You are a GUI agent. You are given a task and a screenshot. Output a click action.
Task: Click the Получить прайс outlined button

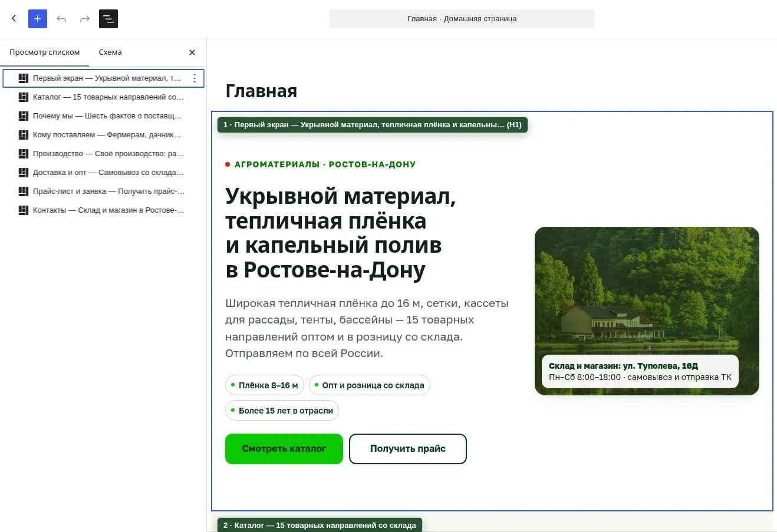(408, 449)
